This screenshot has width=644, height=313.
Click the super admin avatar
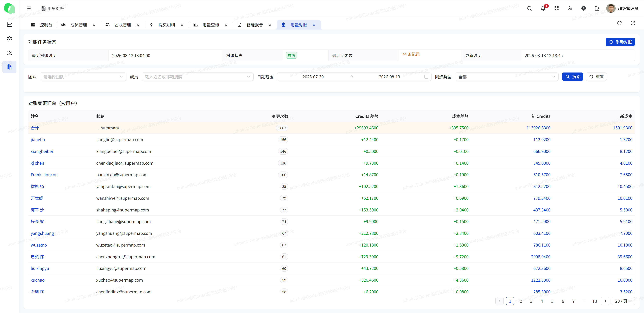611,9
